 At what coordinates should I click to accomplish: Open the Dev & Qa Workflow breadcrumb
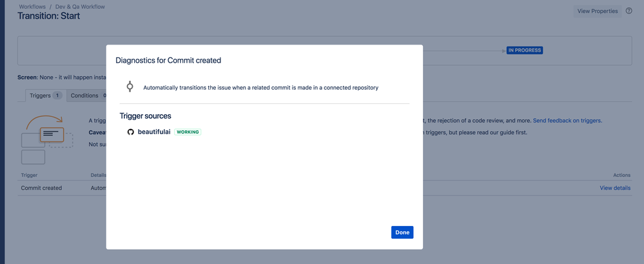(79, 7)
